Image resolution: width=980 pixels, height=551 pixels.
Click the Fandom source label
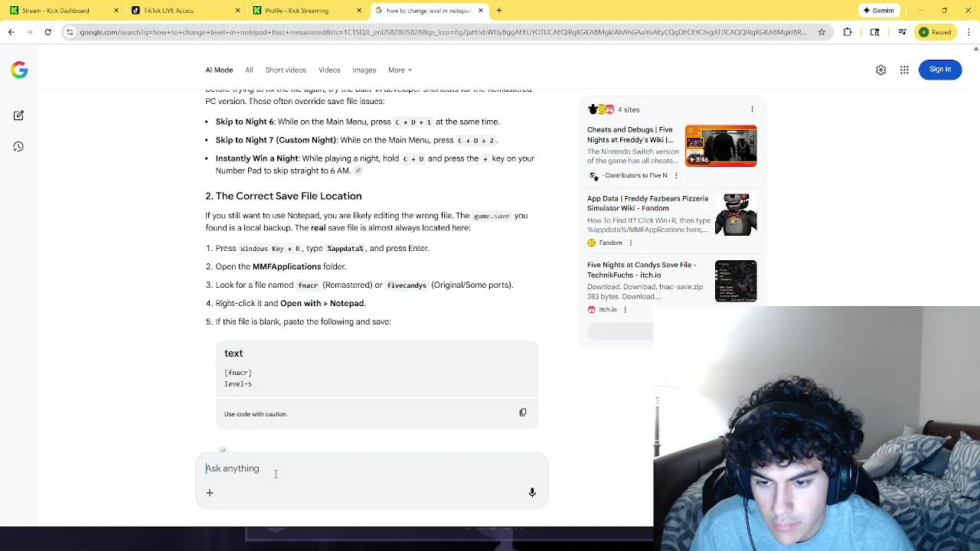point(610,243)
